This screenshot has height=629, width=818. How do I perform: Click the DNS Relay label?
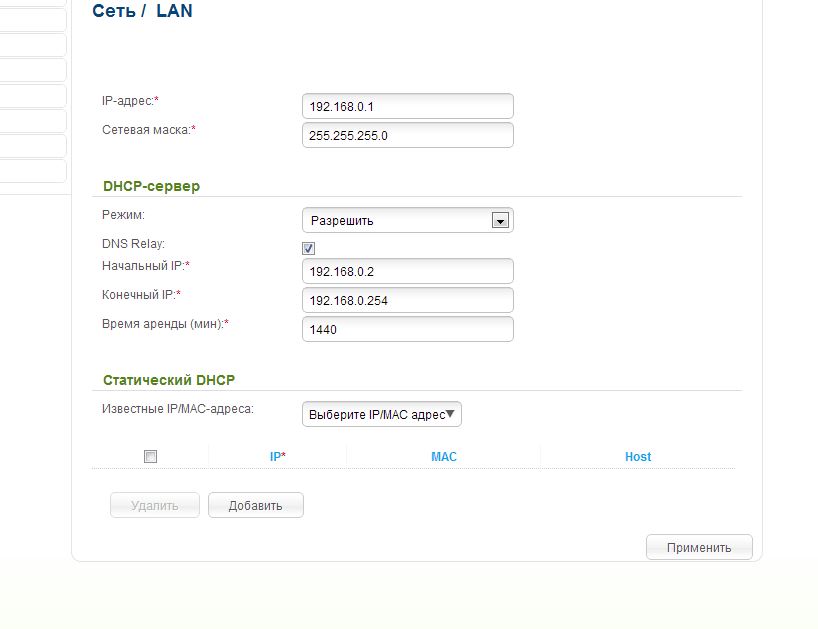133,244
